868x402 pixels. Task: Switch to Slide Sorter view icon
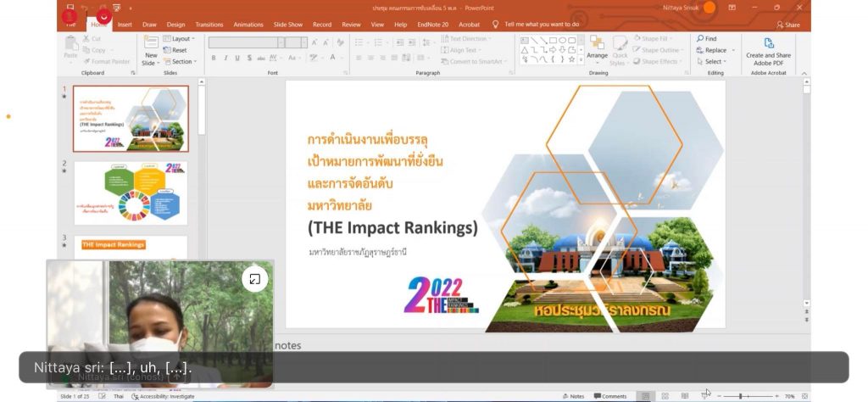(x=665, y=396)
